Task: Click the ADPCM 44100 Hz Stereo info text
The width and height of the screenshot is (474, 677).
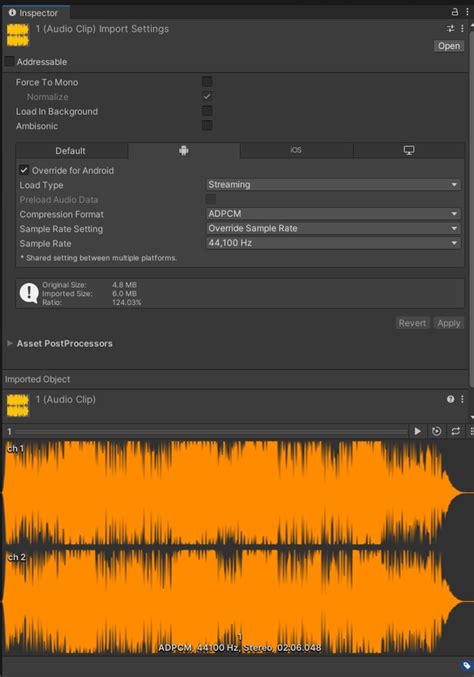Action: point(240,648)
